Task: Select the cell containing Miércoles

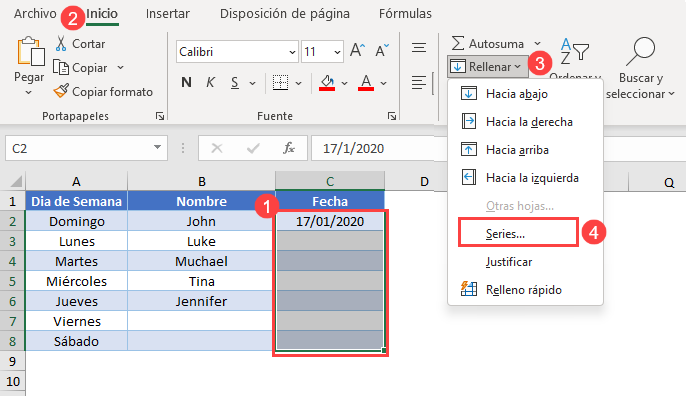Action: pos(77,281)
